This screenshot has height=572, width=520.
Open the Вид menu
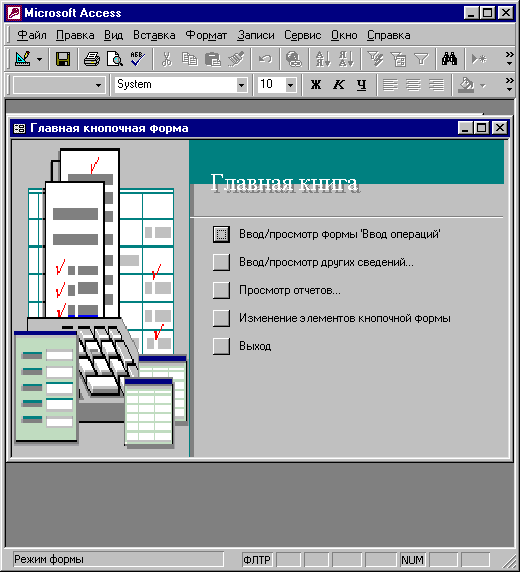[x=113, y=35]
